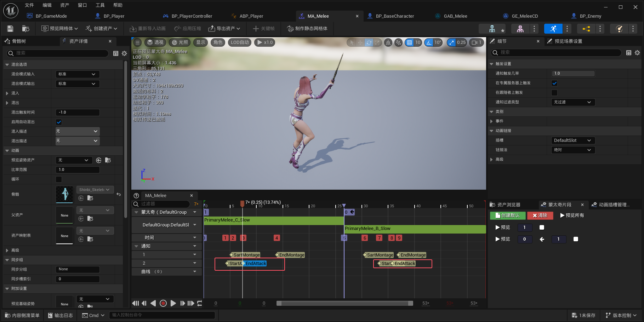This screenshot has width=644, height=322.
Task: Toggle world/local coordinate system icon
Action: (x=388, y=42)
